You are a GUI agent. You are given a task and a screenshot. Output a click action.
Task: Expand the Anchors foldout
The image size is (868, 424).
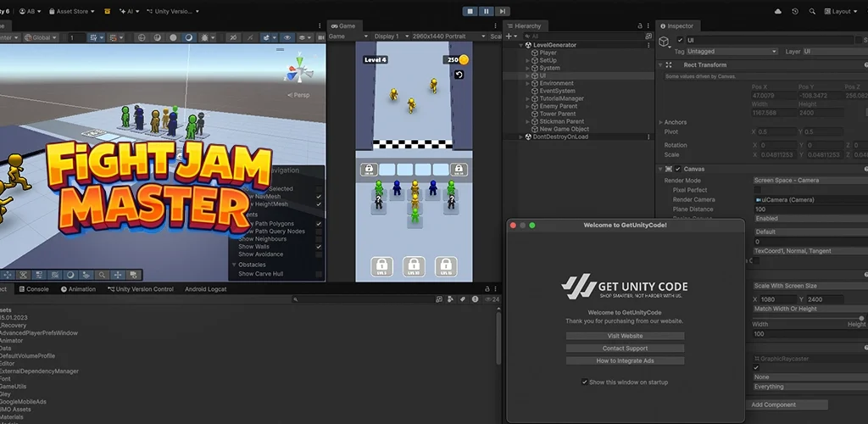(x=660, y=122)
